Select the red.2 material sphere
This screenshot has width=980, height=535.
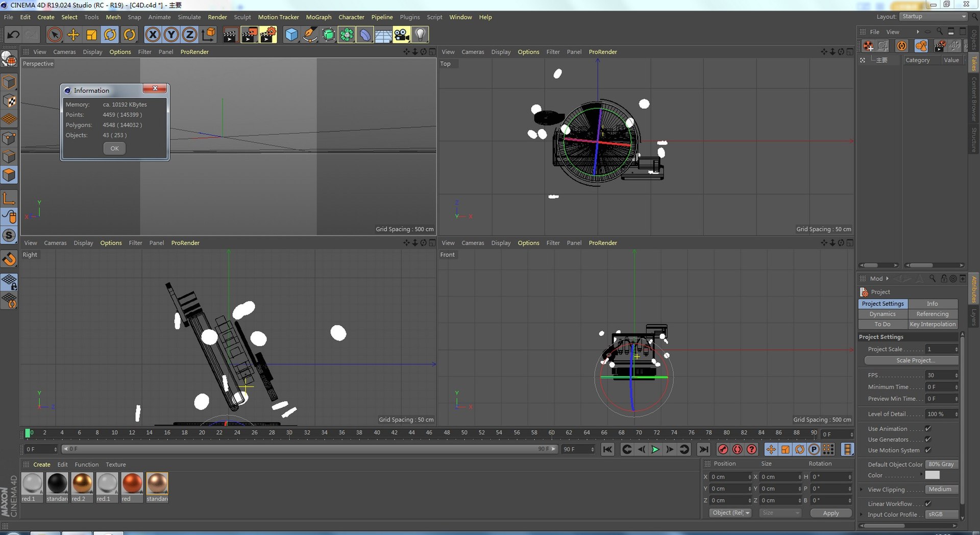tap(82, 483)
